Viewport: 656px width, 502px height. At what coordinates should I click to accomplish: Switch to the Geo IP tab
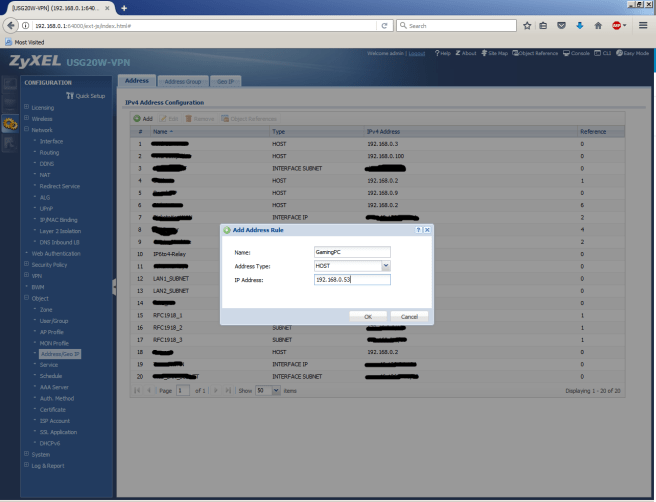pyautogui.click(x=226, y=80)
